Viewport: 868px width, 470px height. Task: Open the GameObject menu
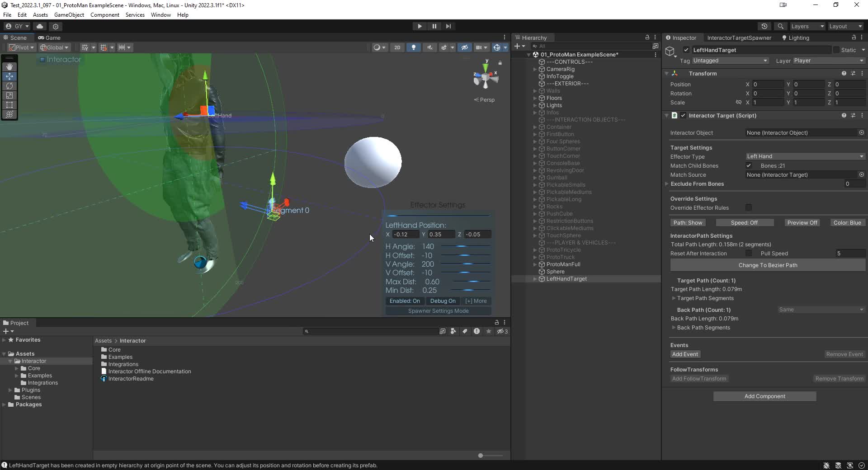coord(69,15)
